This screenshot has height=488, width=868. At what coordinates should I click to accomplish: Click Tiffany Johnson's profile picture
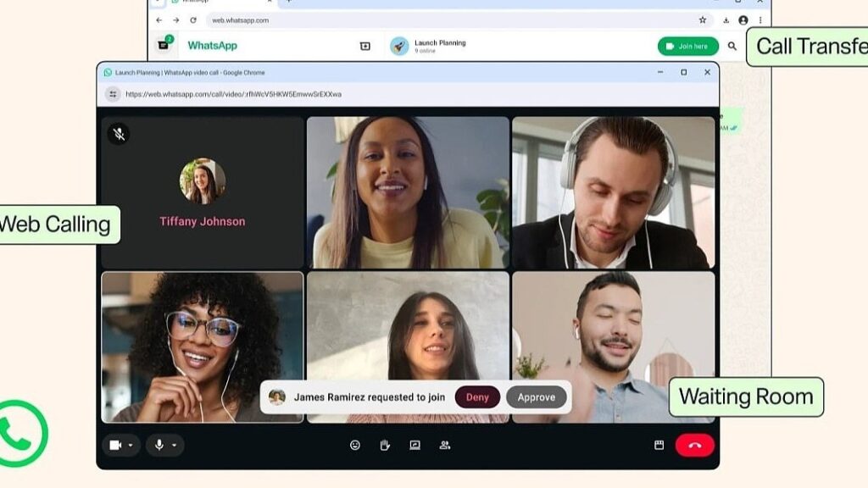[x=202, y=181]
